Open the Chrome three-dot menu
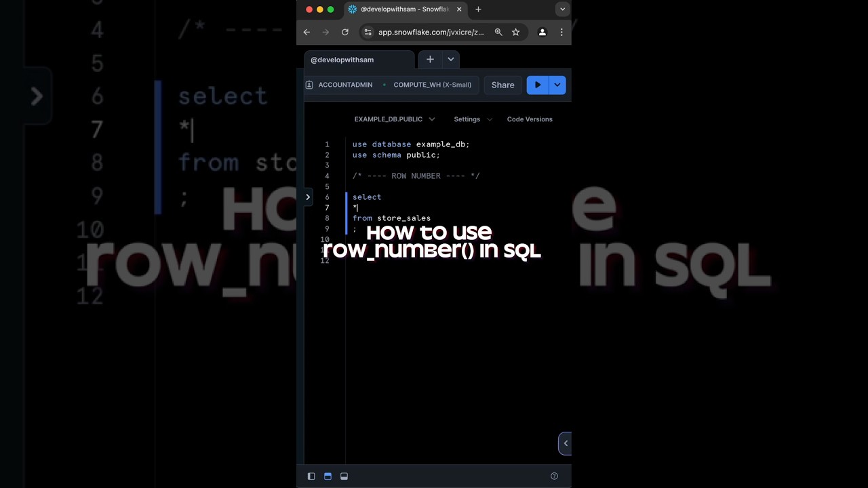The width and height of the screenshot is (868, 488). coord(561,32)
